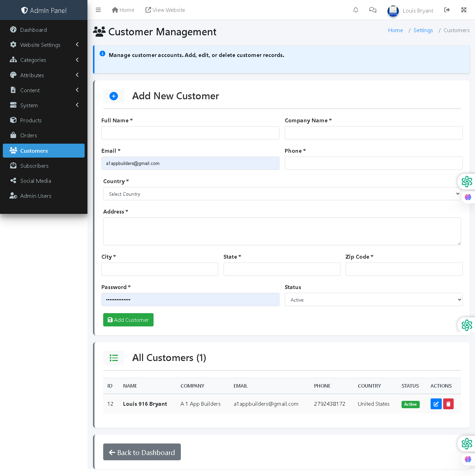Click the blue plus icon beside Add New Customer

click(114, 96)
